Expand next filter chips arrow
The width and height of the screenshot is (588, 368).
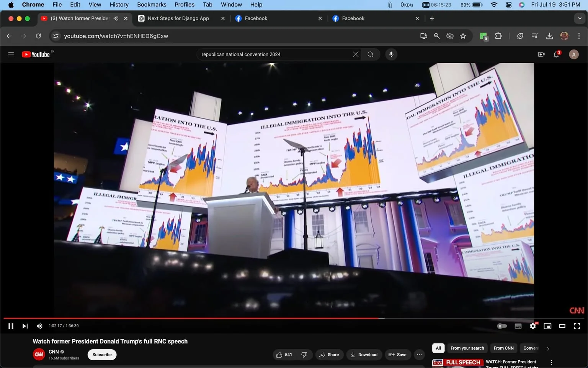coord(548,348)
